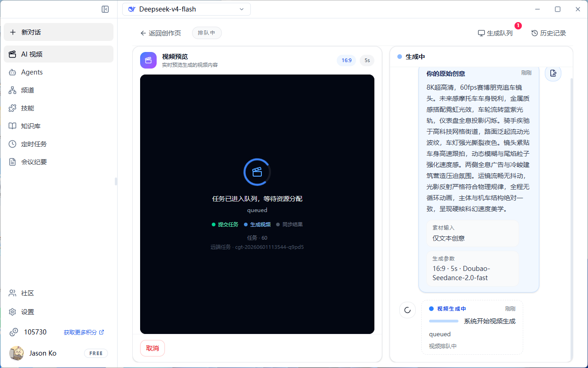Open 社区 in the sidebar

point(58,293)
